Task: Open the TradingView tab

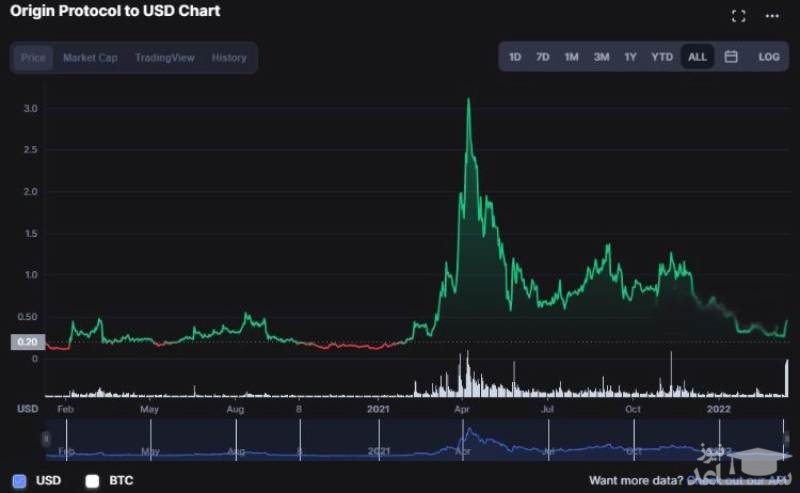Action: coord(165,58)
